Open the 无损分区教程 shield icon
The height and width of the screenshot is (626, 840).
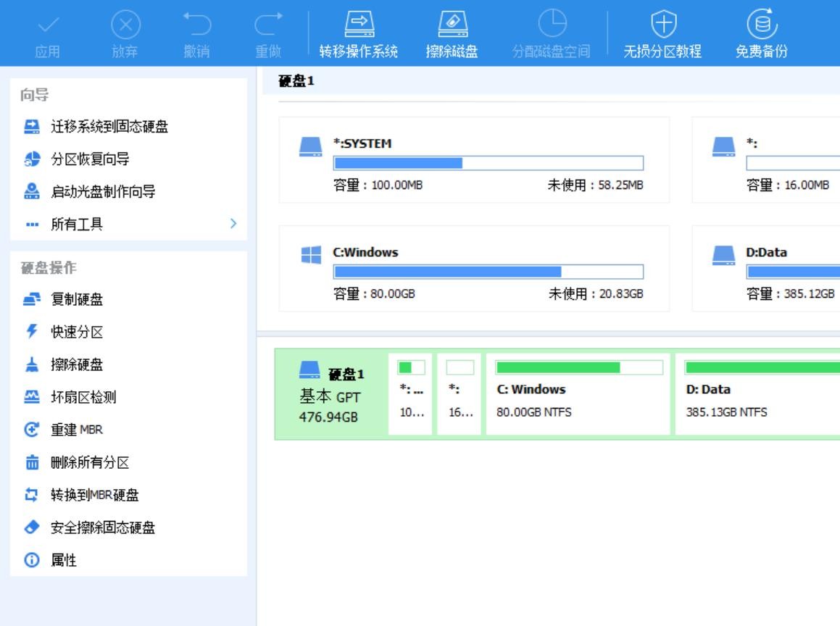(662, 25)
